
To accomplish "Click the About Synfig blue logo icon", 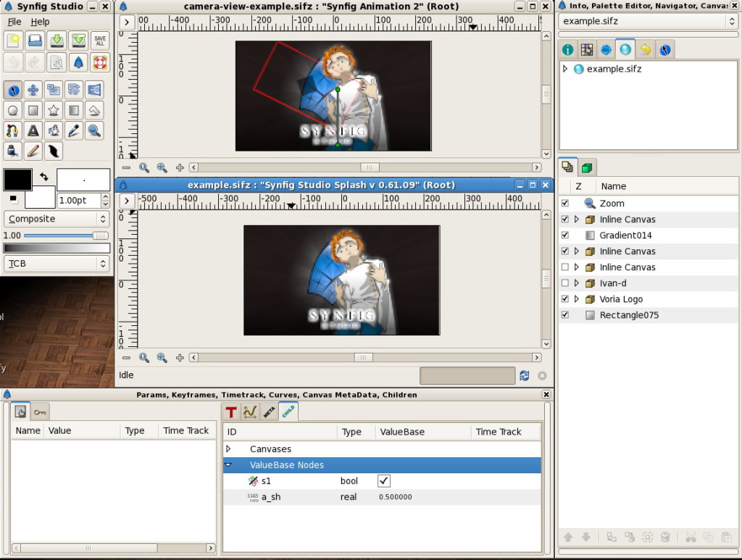I will pos(78,62).
